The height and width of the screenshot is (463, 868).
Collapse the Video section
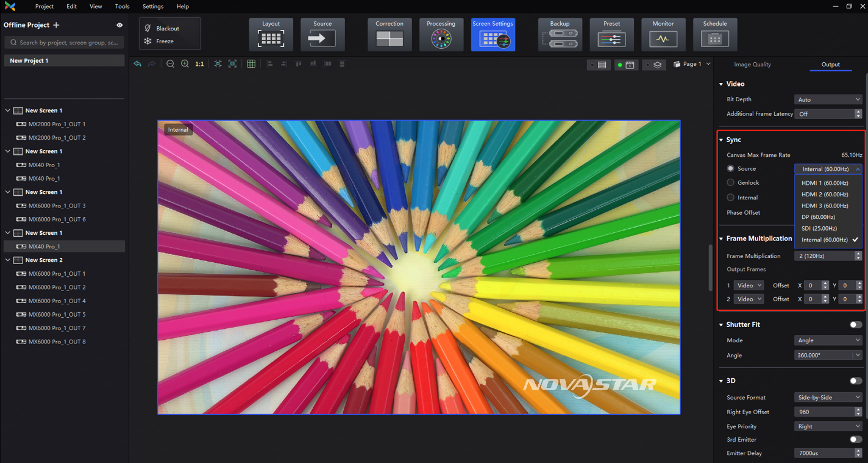[721, 84]
